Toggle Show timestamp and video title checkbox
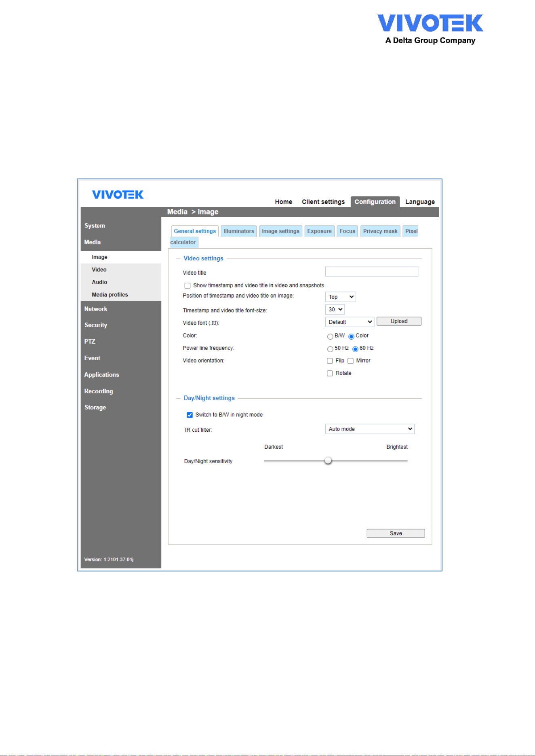The image size is (535, 756). pos(187,286)
